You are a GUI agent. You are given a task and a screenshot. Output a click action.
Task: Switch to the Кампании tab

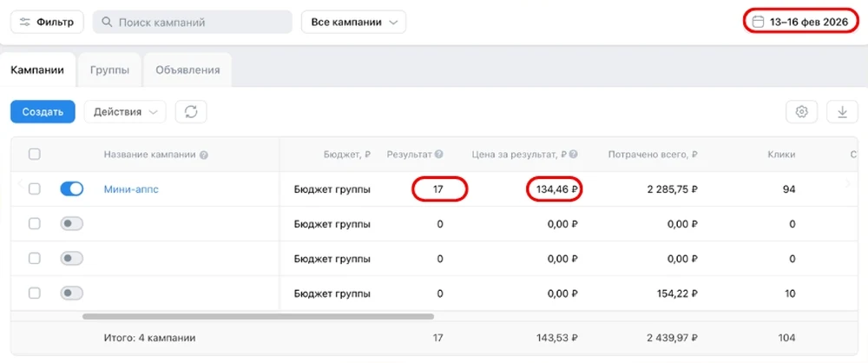[37, 69]
